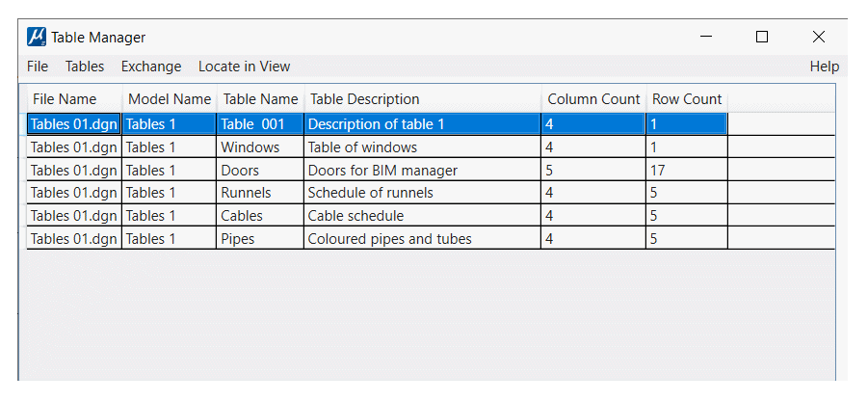Click the Table Description column header
Screen dimensions: 868x400
pos(423,99)
